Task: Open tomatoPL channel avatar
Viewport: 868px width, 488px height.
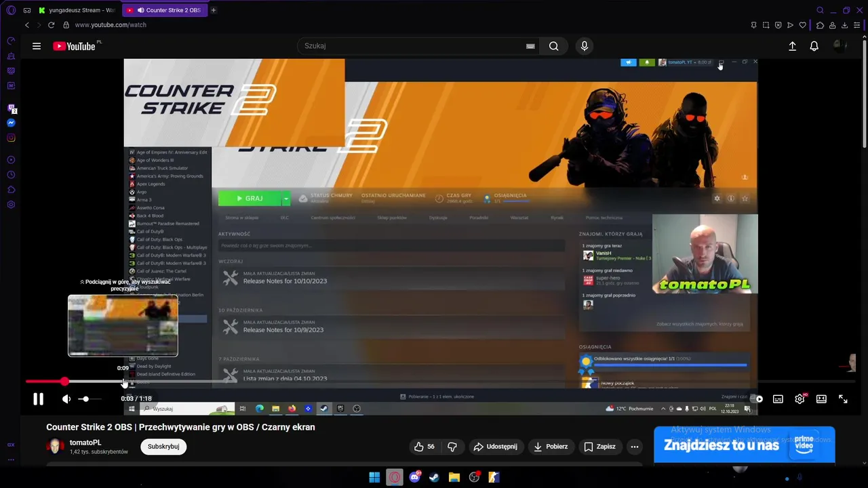Action: 55,447
